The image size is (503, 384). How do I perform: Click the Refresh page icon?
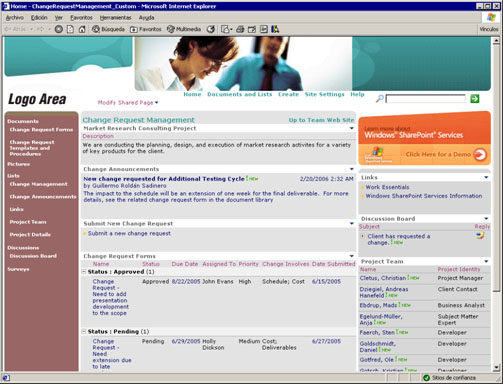coord(70,29)
